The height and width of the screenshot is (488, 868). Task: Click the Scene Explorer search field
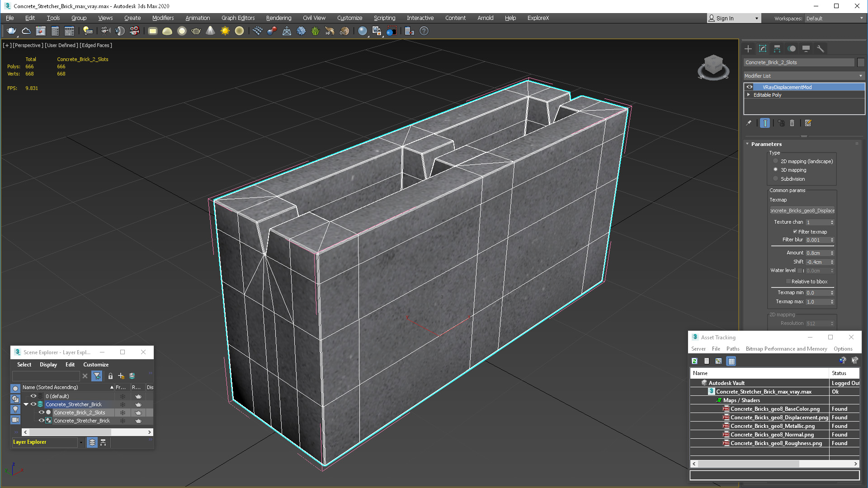point(46,376)
